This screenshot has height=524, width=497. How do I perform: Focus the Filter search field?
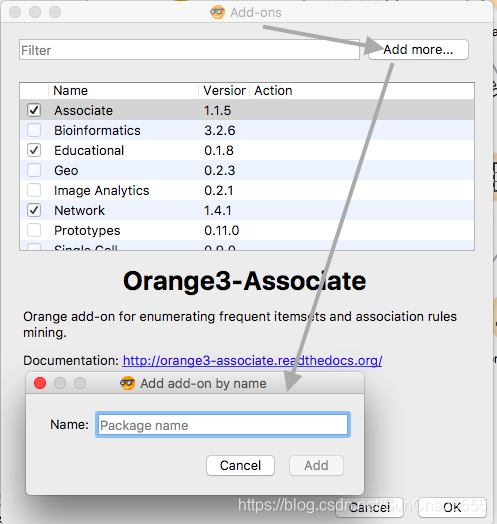tap(189, 50)
